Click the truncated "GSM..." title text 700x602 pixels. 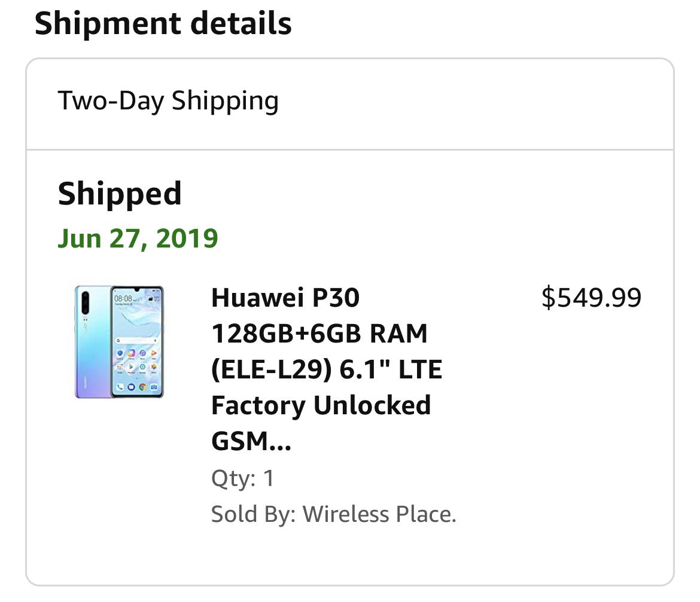(x=251, y=441)
